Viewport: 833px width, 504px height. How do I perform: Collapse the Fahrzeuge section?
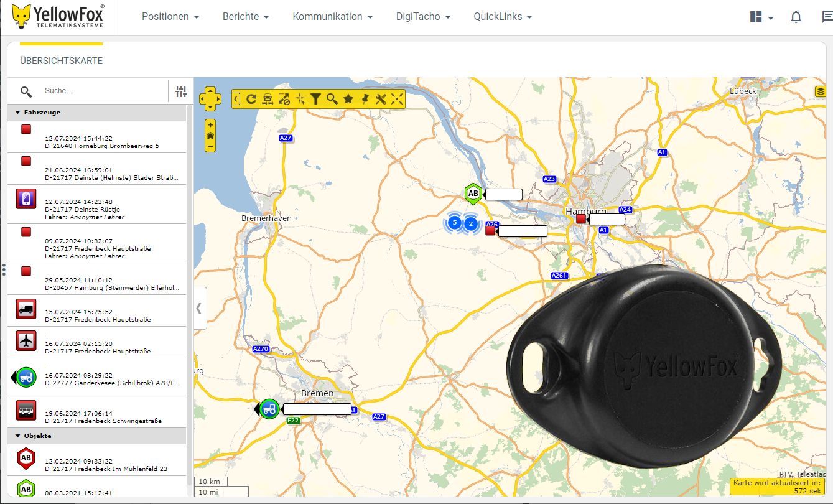(x=96, y=113)
